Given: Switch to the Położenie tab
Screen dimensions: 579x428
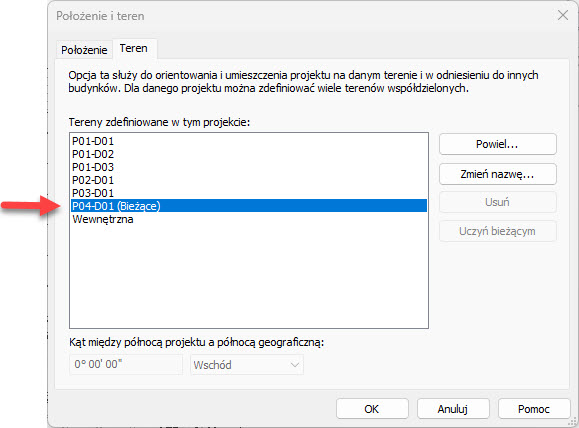Looking at the screenshot, I should (x=84, y=50).
